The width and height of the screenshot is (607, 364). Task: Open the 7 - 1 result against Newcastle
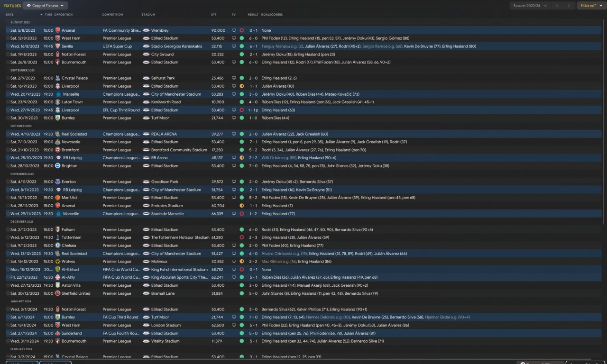(253, 142)
